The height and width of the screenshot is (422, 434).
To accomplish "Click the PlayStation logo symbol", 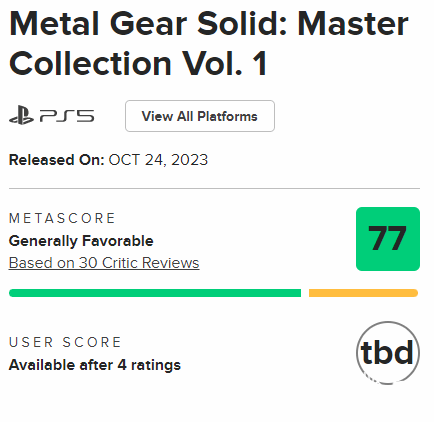I will point(21,116).
